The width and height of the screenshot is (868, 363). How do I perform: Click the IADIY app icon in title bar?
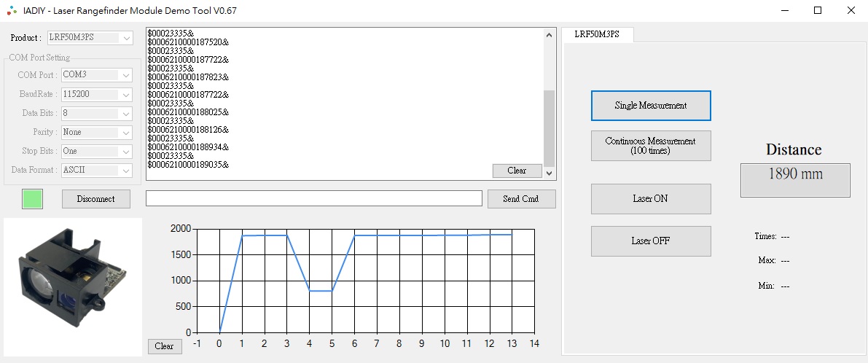pos(9,11)
